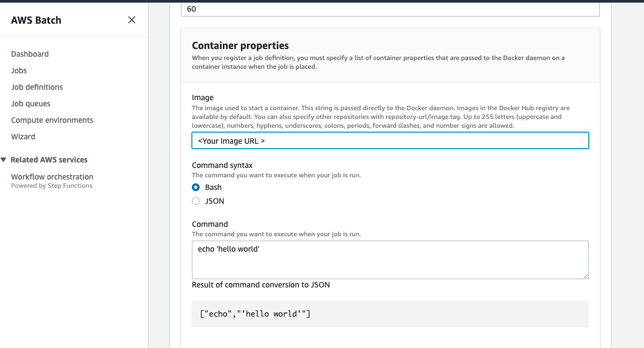Click the Image URL input field
This screenshot has width=644, height=348.
(390, 141)
